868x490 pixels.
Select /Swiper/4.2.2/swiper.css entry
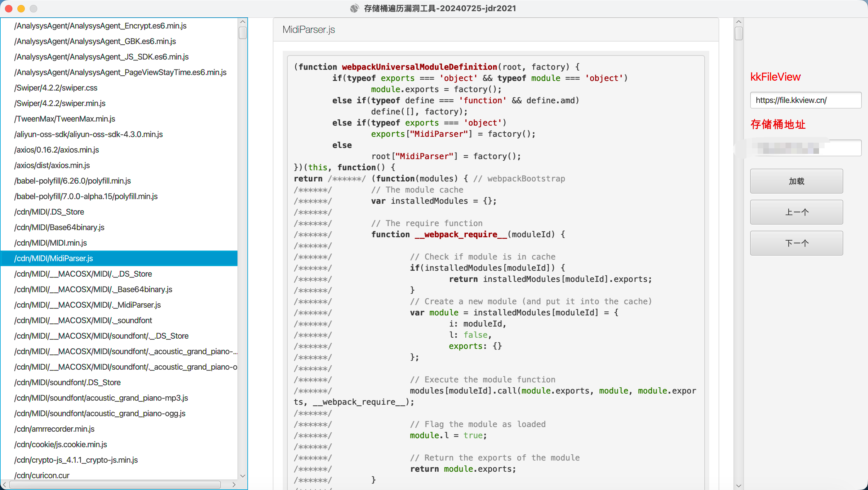click(x=56, y=88)
